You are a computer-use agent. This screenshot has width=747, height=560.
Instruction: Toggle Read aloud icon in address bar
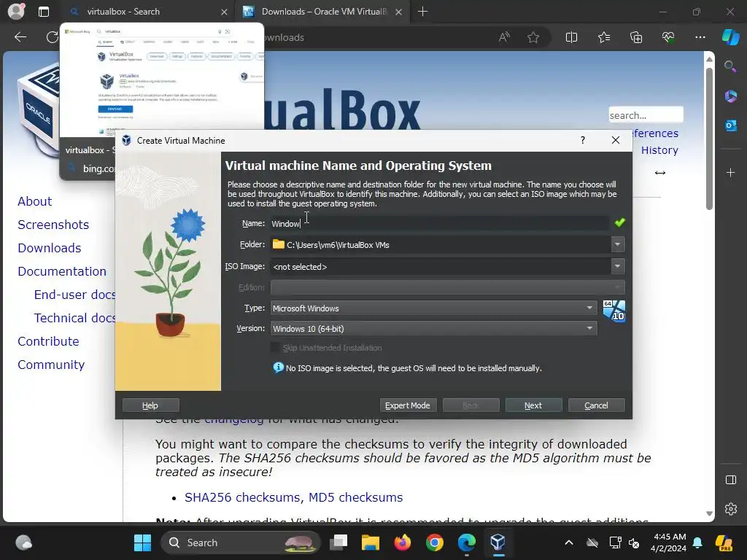tap(504, 37)
